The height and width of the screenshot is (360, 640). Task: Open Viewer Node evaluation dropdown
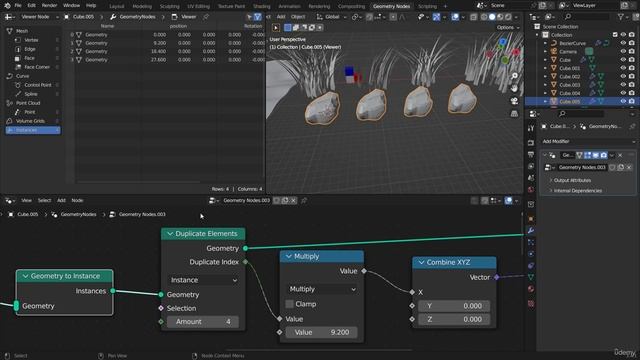39,17
